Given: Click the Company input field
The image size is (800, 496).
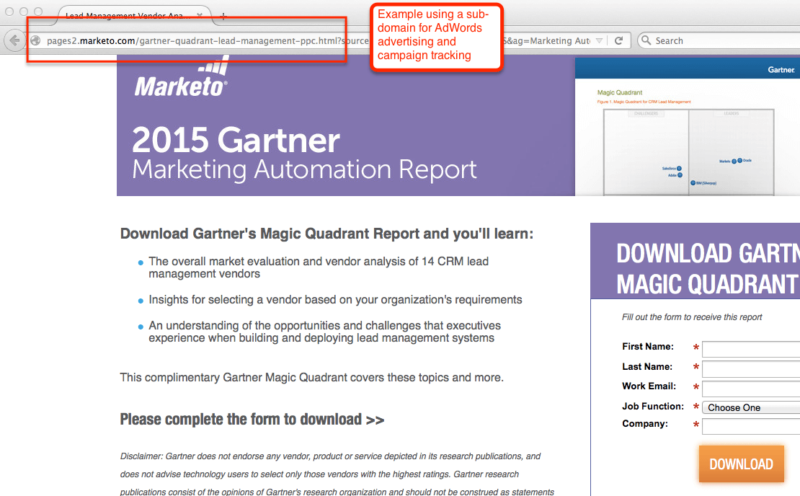Looking at the screenshot, I should [751, 426].
